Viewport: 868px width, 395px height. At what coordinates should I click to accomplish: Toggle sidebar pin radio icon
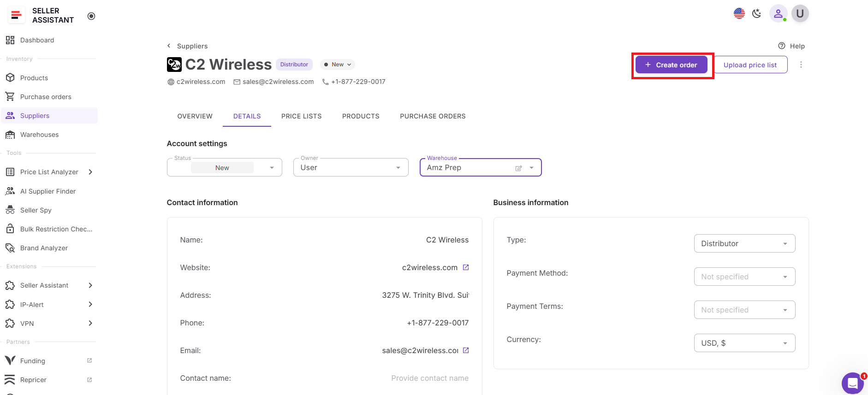[x=91, y=16]
